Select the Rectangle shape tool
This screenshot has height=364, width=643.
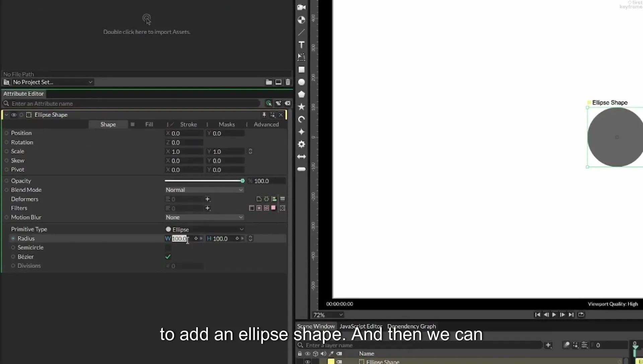301,70
